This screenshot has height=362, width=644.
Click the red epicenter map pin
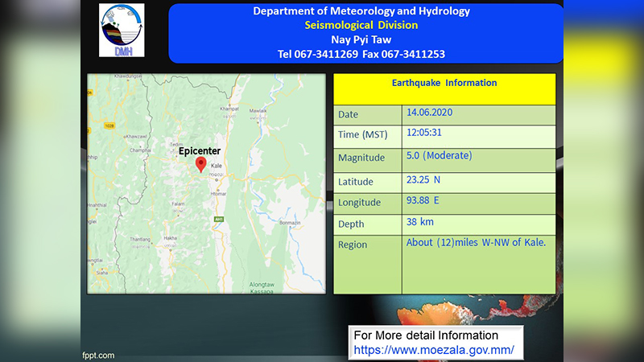coord(200,164)
